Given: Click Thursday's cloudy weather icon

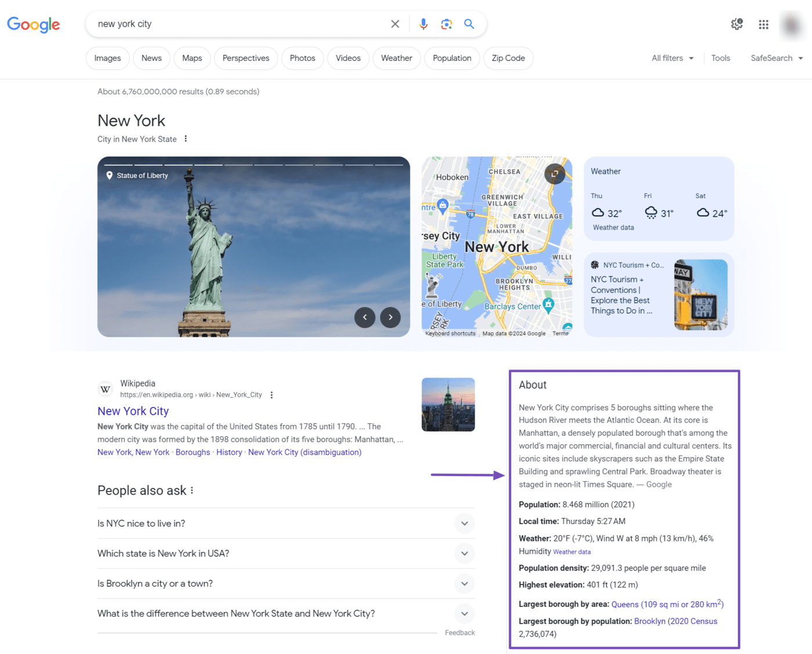Looking at the screenshot, I should click(x=598, y=213).
